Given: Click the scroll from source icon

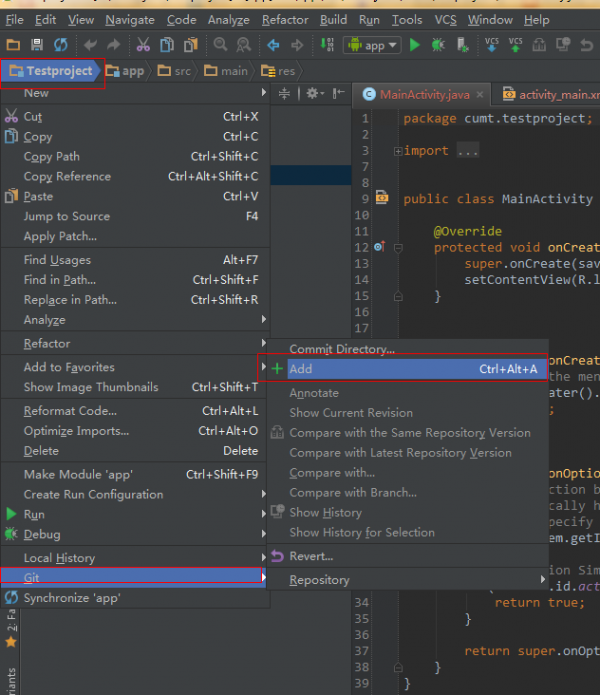Looking at the screenshot, I should (284, 94).
